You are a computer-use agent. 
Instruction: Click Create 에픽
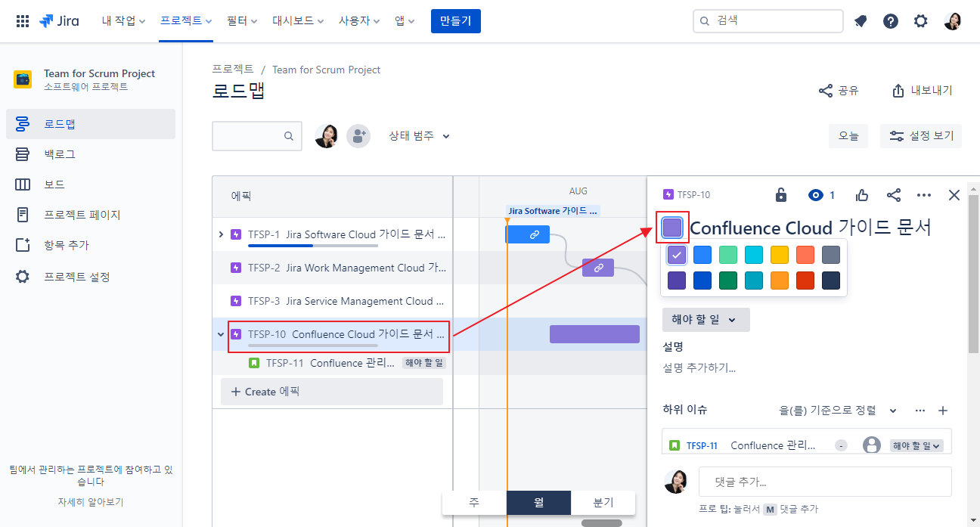point(332,392)
